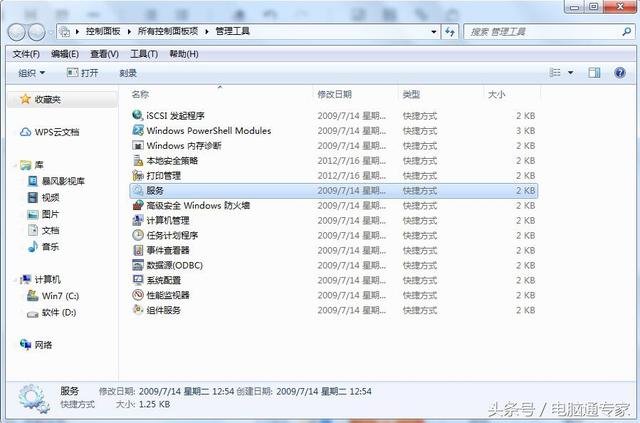The image size is (640, 423).
Task: Expand the address bar history dropdown
Action: click(434, 31)
